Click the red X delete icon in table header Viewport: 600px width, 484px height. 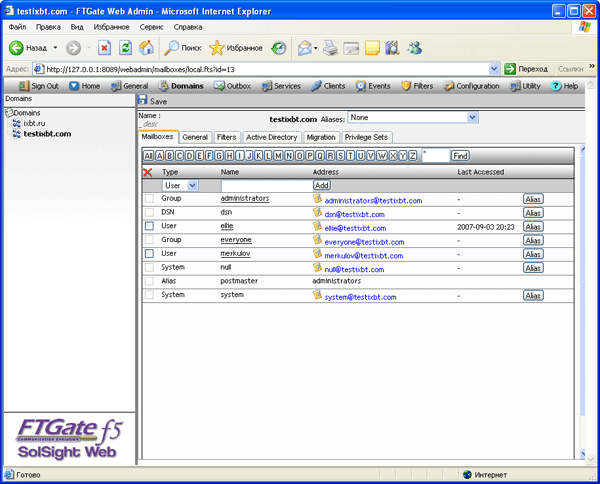148,173
